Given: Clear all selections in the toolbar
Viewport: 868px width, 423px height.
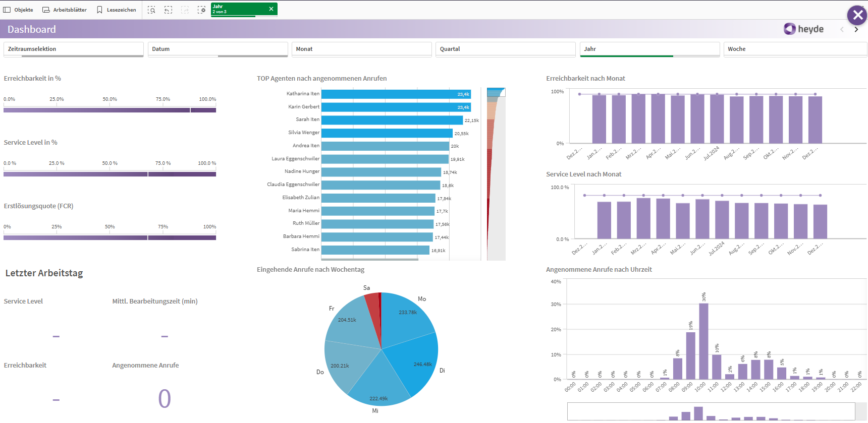Looking at the screenshot, I should [202, 10].
